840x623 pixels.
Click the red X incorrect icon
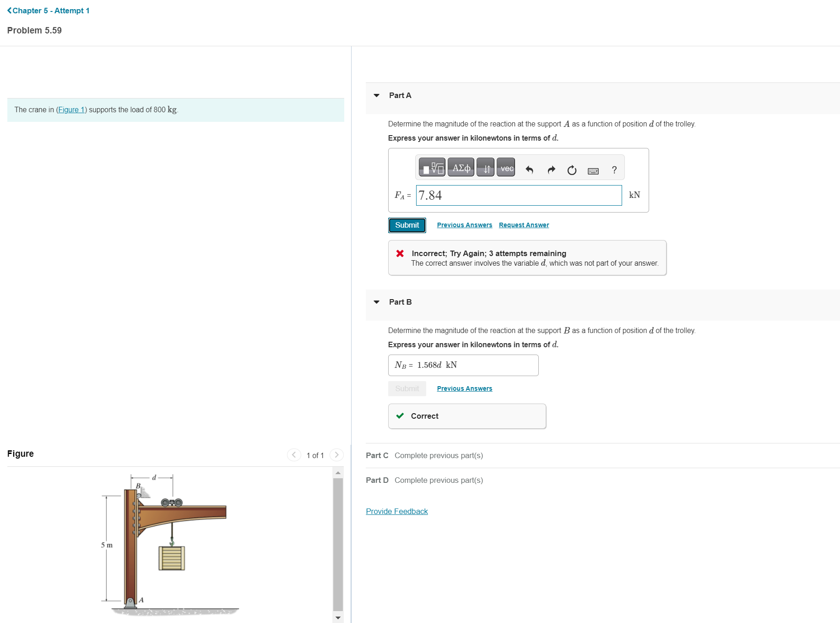click(x=400, y=253)
